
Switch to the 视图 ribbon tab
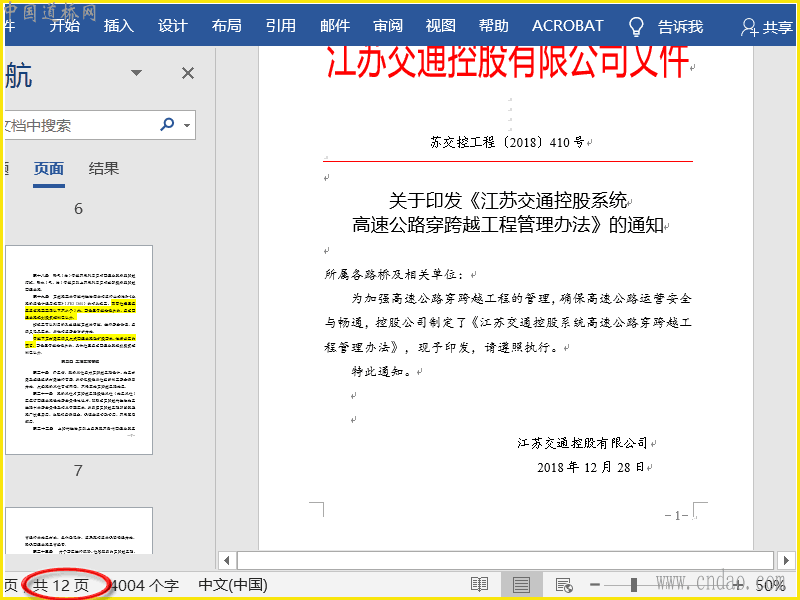point(441,26)
